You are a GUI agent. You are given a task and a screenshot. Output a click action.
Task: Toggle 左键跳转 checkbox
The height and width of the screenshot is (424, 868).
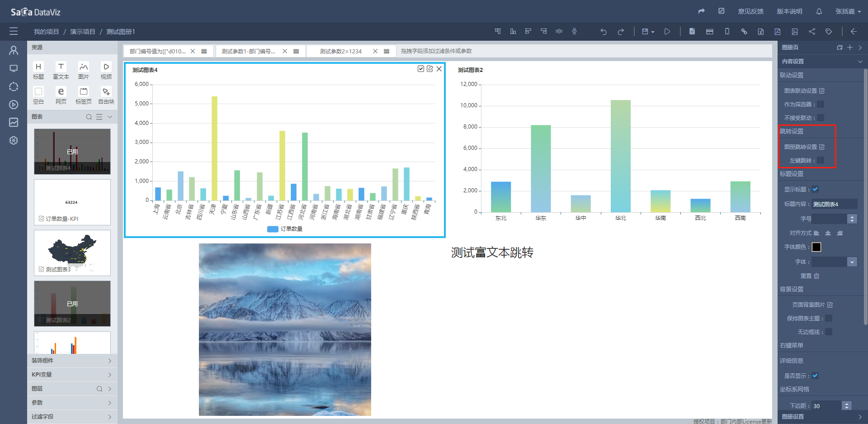coord(821,160)
